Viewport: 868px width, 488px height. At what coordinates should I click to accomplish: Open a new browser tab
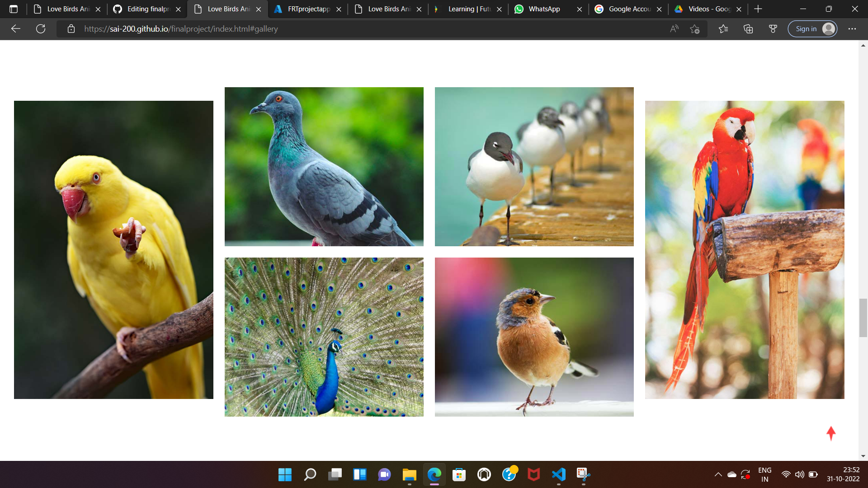[x=758, y=9]
